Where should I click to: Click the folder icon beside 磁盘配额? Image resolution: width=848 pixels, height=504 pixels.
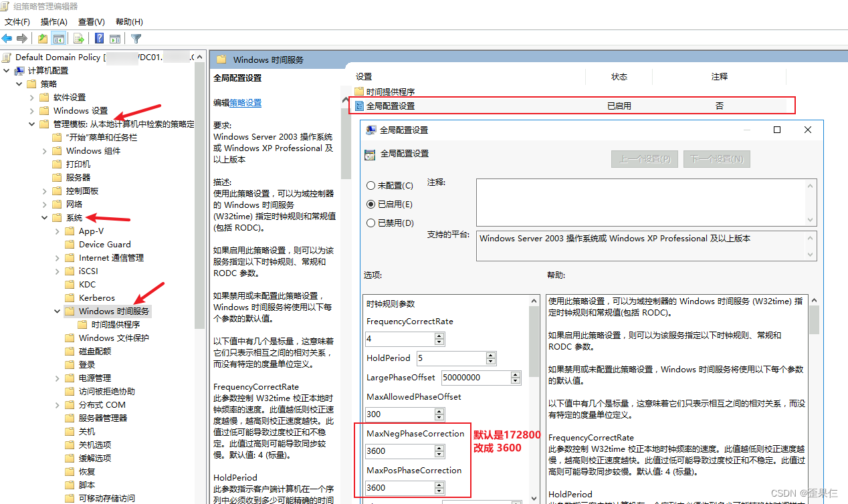point(70,352)
